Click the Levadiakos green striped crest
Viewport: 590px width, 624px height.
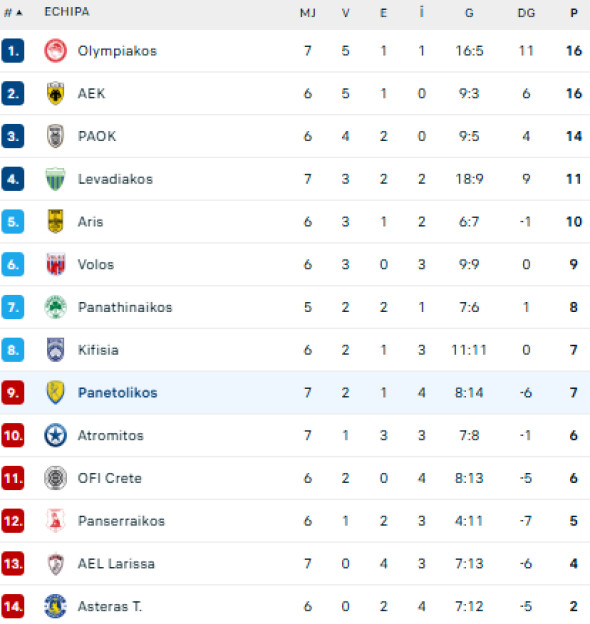[55, 179]
